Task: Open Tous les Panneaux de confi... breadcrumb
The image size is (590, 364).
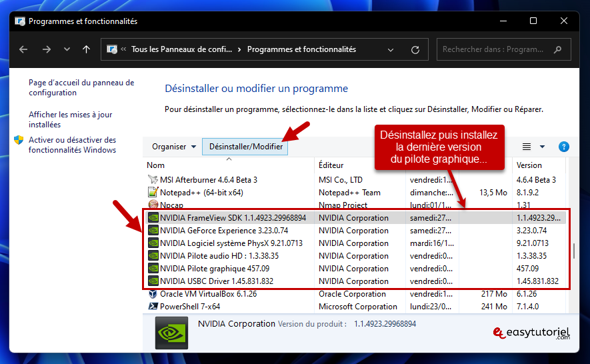Action: coord(181,49)
